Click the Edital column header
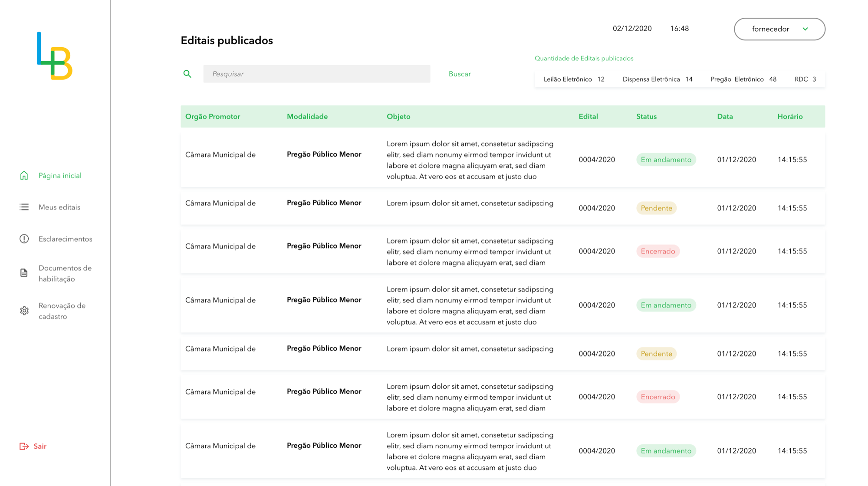Screen dimensions: 868x486 (x=588, y=116)
